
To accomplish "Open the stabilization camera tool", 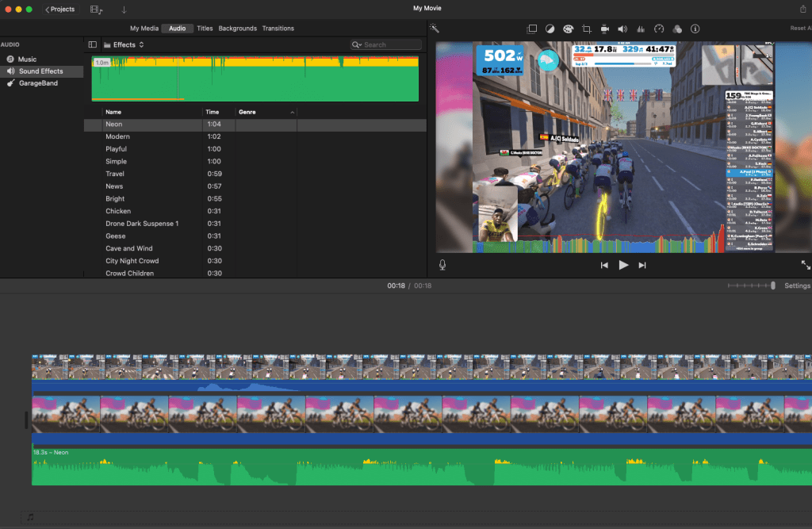I will (604, 29).
